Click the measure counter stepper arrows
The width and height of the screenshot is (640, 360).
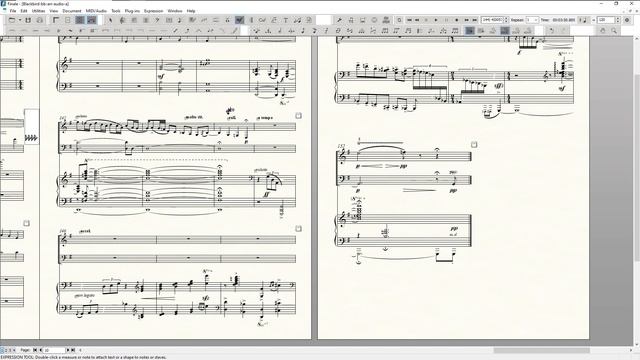(x=506, y=20)
